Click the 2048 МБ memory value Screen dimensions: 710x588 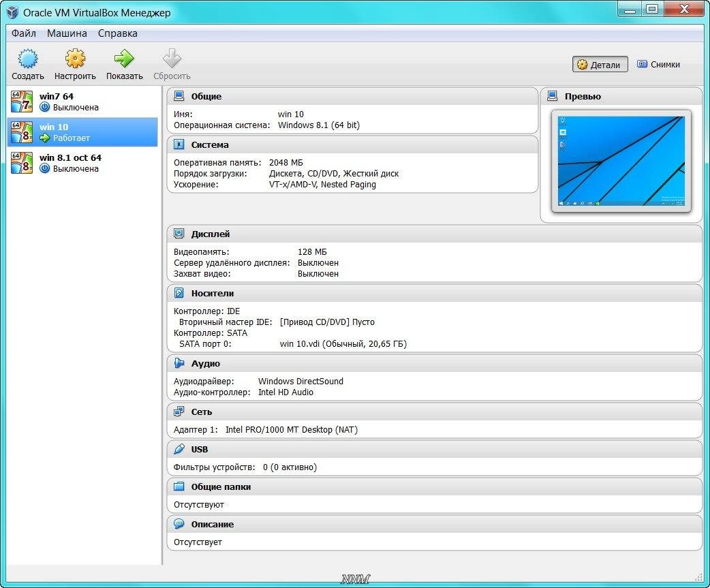[285, 163]
